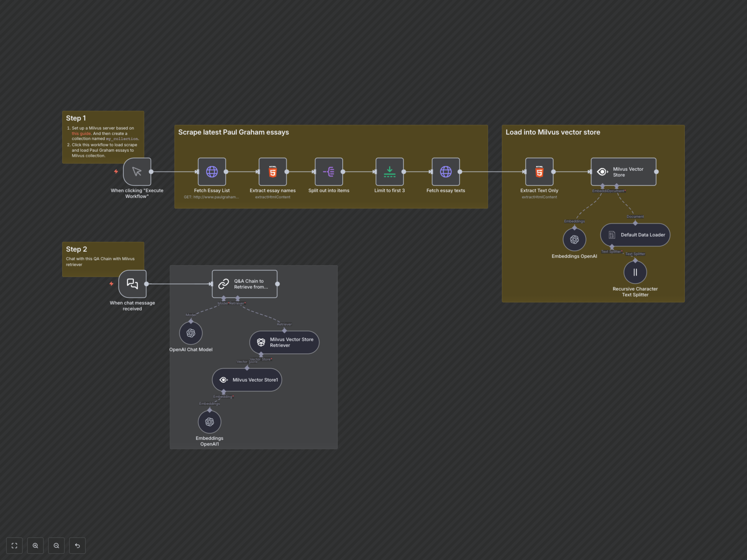Screen dimensions: 747x560
Task: Reset the canvas zoom level
Action: (x=77, y=545)
